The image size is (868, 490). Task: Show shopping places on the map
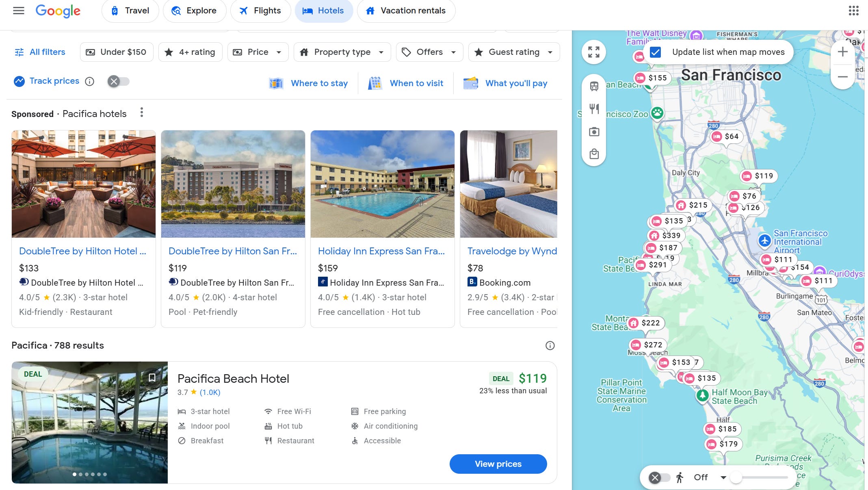[594, 154]
